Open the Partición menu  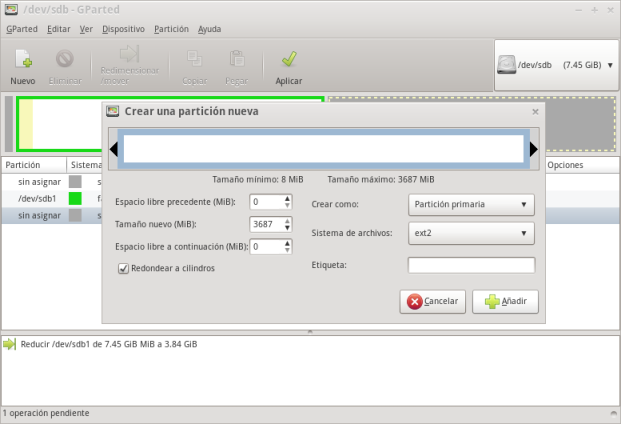pos(171,29)
